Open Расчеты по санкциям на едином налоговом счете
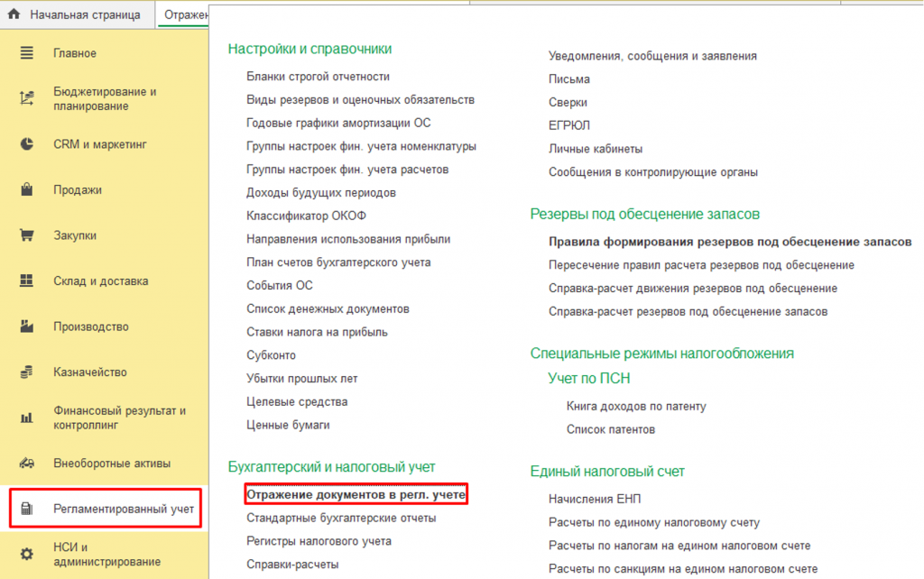924x579 pixels. click(683, 569)
